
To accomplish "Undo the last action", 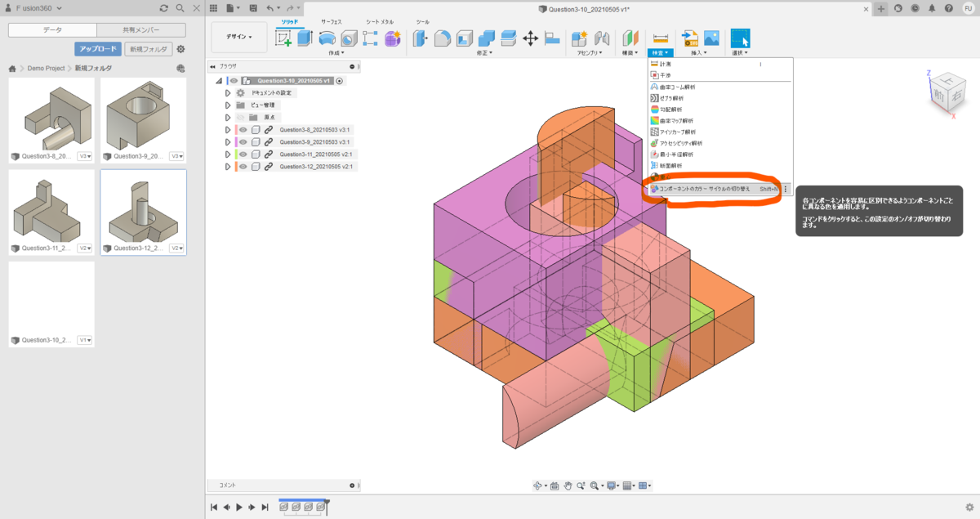I will click(x=270, y=7).
